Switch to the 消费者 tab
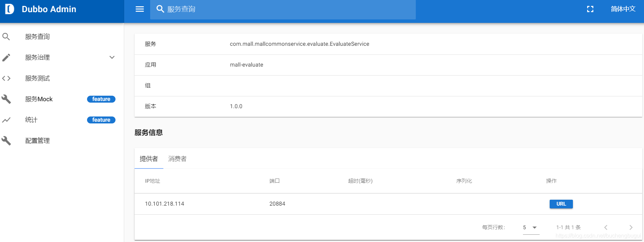Image resolution: width=644 pixels, height=242 pixels. tap(177, 159)
